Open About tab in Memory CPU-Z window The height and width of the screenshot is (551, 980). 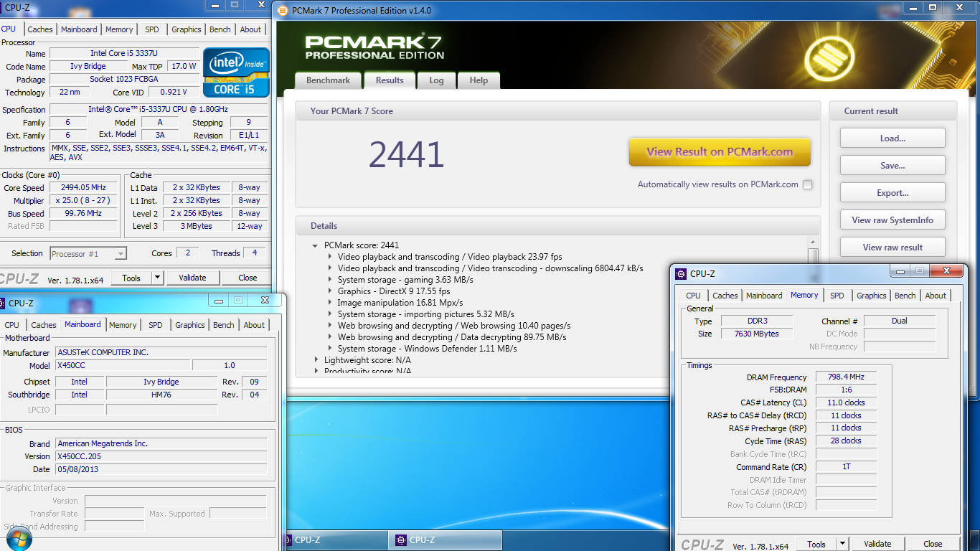[x=936, y=296]
